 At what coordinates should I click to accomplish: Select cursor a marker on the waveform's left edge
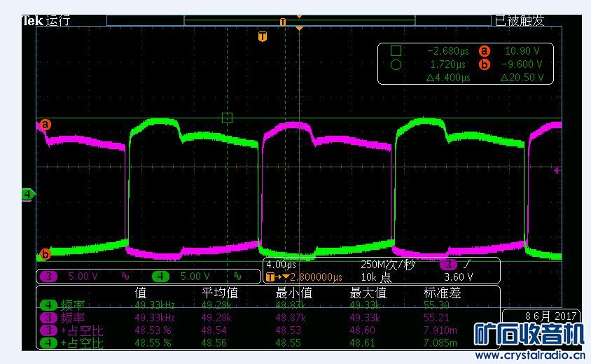point(46,125)
